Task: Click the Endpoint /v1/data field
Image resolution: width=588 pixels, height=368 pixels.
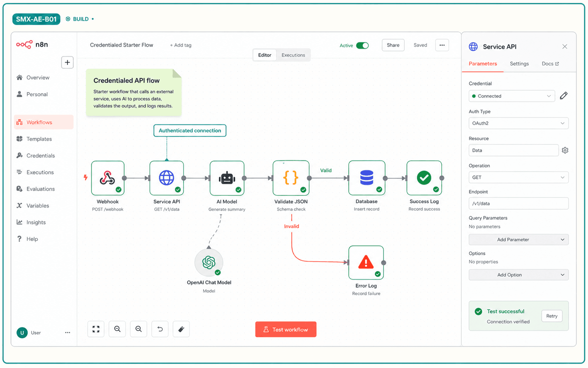Action: pos(519,204)
